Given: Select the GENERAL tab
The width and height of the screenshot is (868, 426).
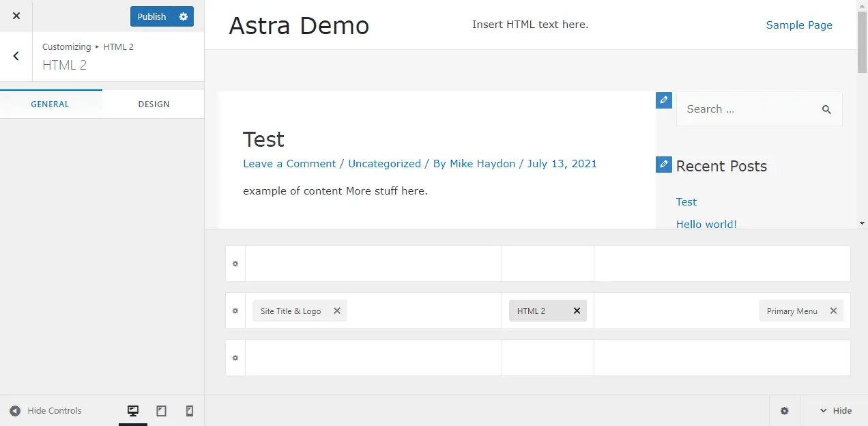Looking at the screenshot, I should pyautogui.click(x=50, y=104).
